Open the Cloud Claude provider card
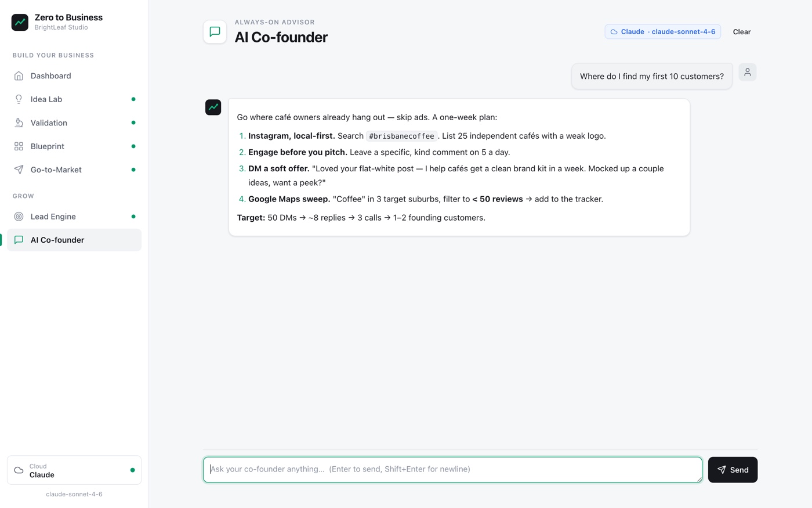Image resolution: width=812 pixels, height=508 pixels. coord(74,470)
